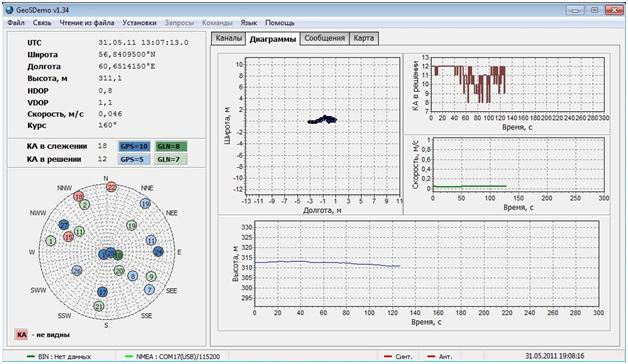Open the Чтение из файла menu
Viewport: 628px width, 364px height.
tap(87, 23)
